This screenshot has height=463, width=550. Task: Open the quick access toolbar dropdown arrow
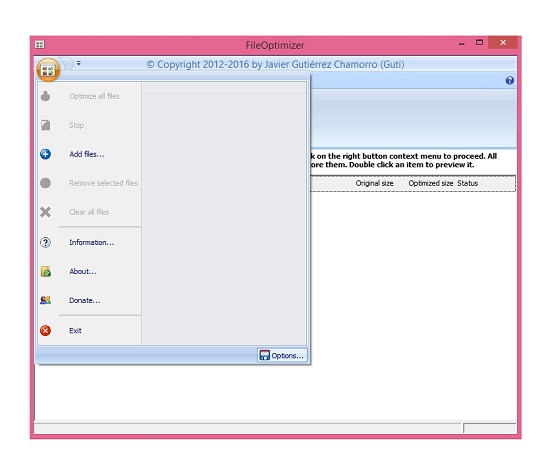79,63
